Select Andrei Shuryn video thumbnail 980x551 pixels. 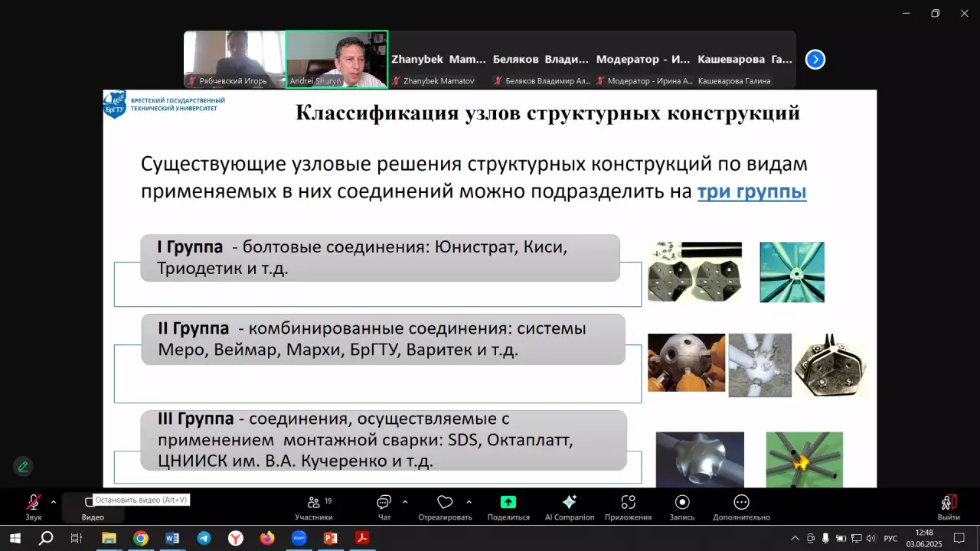tap(337, 59)
